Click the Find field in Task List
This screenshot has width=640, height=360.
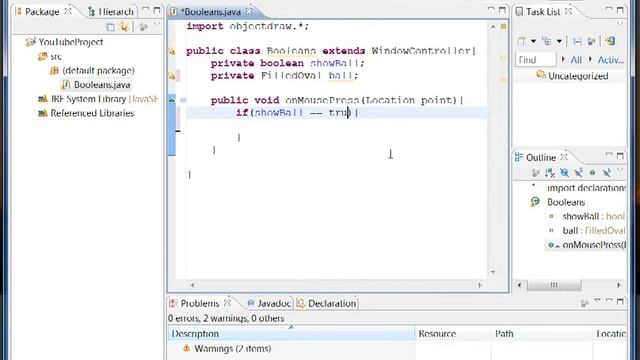coord(536,60)
